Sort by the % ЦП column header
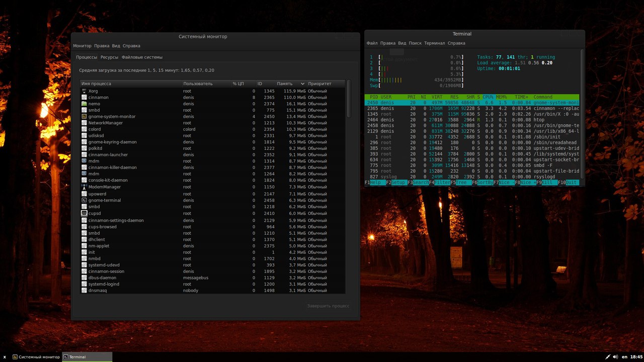 tap(238, 83)
